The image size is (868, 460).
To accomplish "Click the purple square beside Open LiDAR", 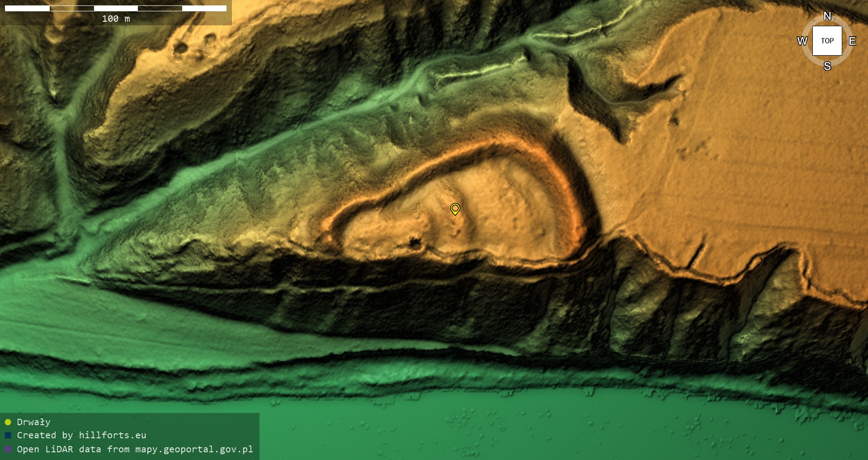I will [8, 449].
